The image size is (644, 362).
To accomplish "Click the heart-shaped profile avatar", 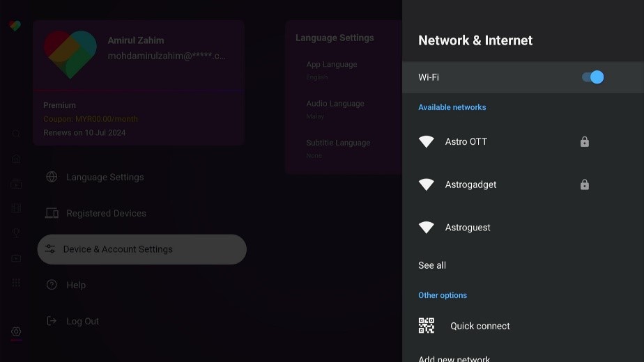I will coord(70,54).
